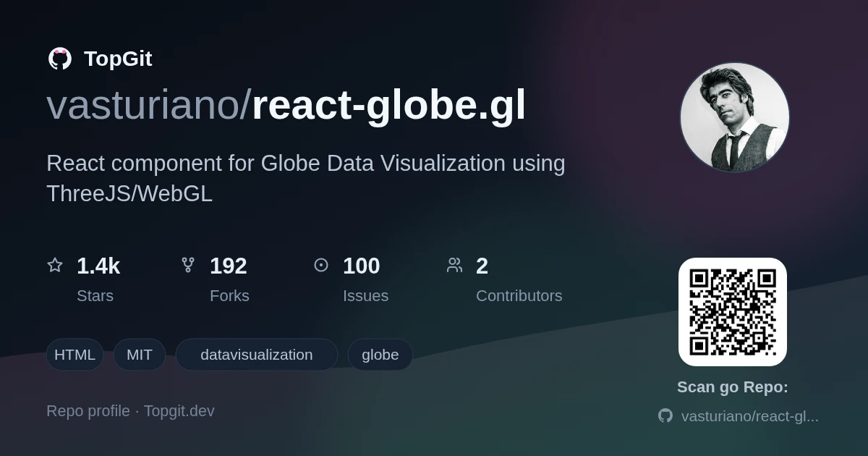The height and width of the screenshot is (456, 868).
Task: Click the Scan go Repo: caption
Action: [733, 387]
